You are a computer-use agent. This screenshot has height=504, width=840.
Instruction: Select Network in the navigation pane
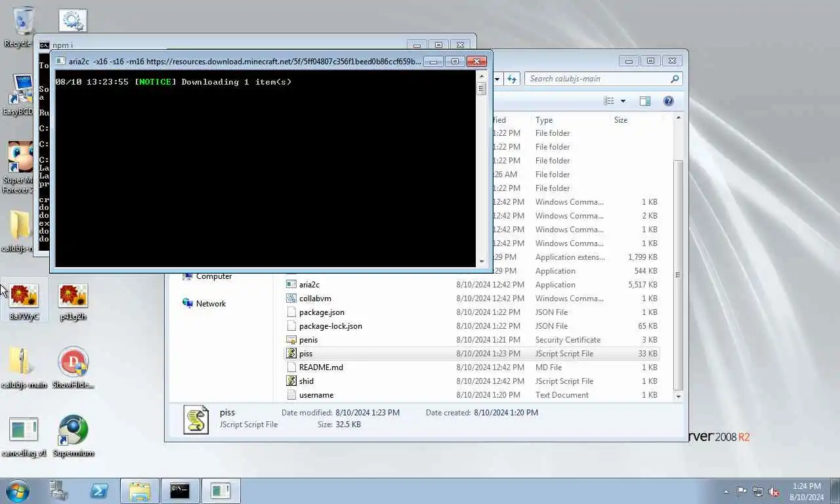tap(204, 304)
